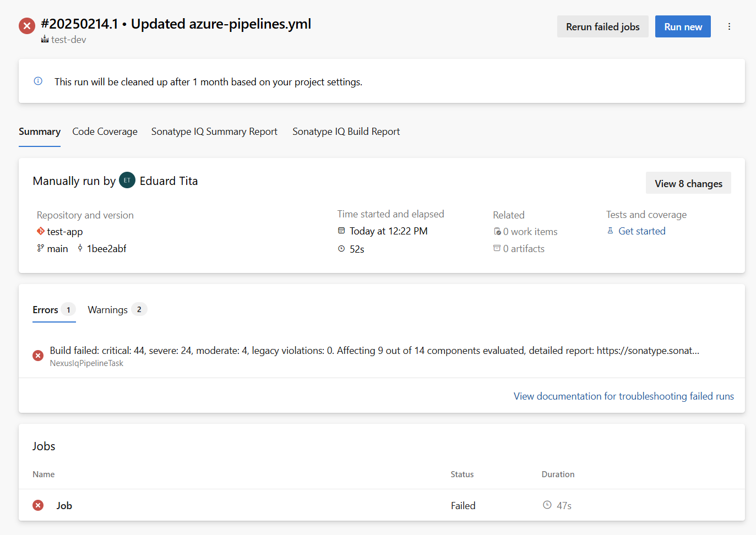The height and width of the screenshot is (535, 756).
Task: Click the Rerun failed jobs button
Action: coord(602,26)
